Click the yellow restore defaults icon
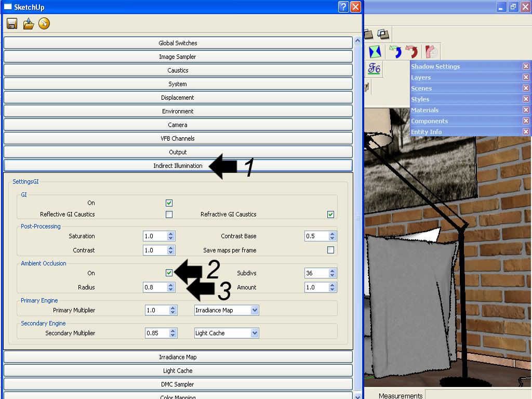 (44, 23)
